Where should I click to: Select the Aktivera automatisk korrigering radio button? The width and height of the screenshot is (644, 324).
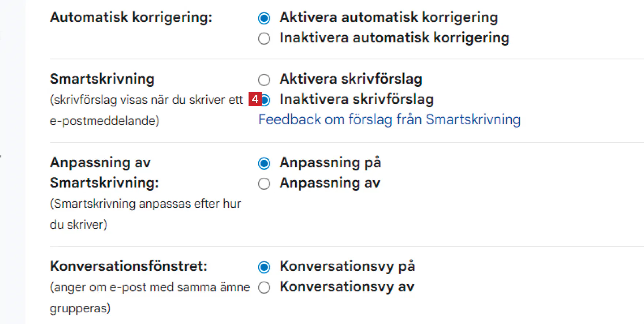coord(264,18)
